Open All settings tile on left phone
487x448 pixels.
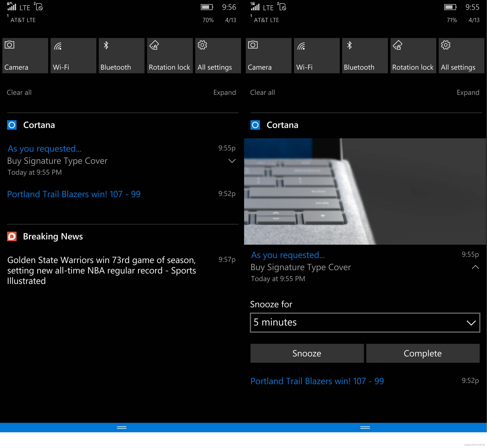[x=218, y=56]
